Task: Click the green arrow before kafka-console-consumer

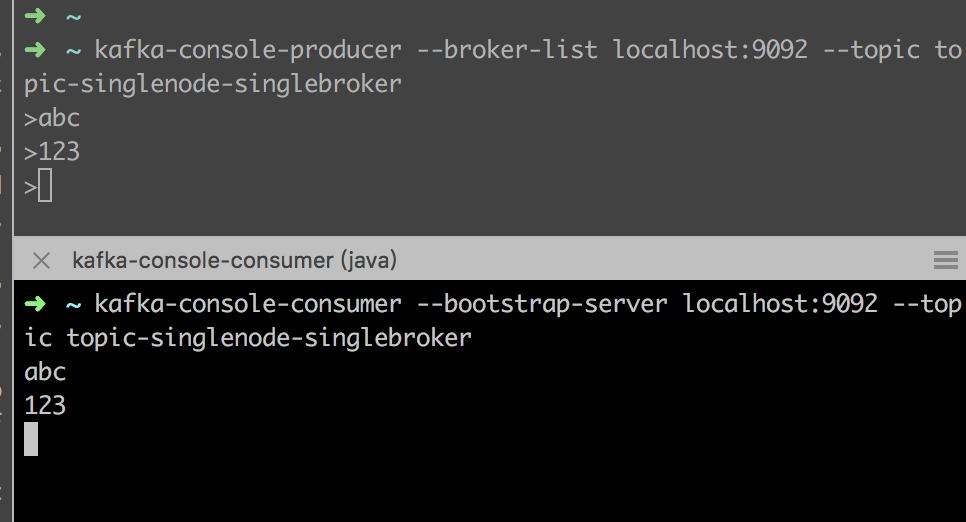Action: [x=35, y=304]
